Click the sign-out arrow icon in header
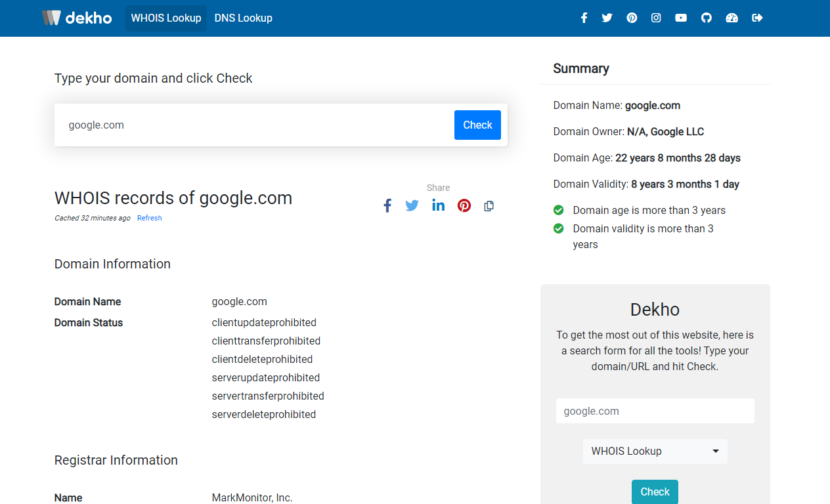The image size is (830, 504). coord(757,18)
